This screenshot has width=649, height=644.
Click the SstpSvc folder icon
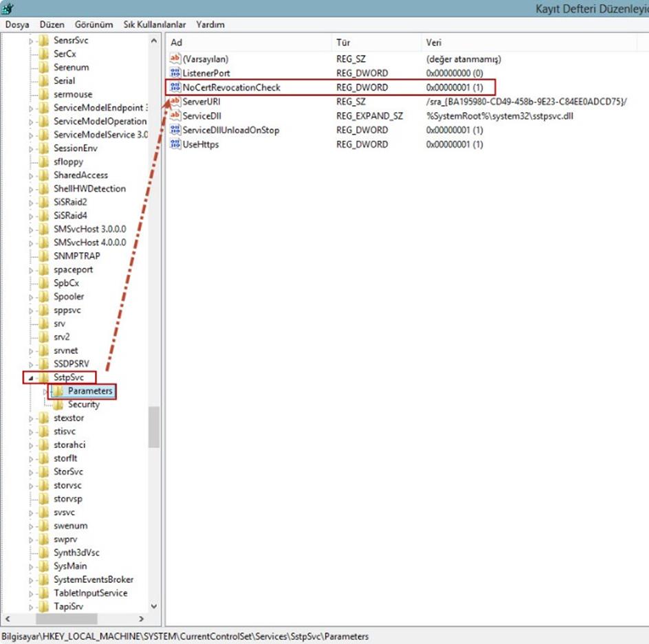click(44, 377)
